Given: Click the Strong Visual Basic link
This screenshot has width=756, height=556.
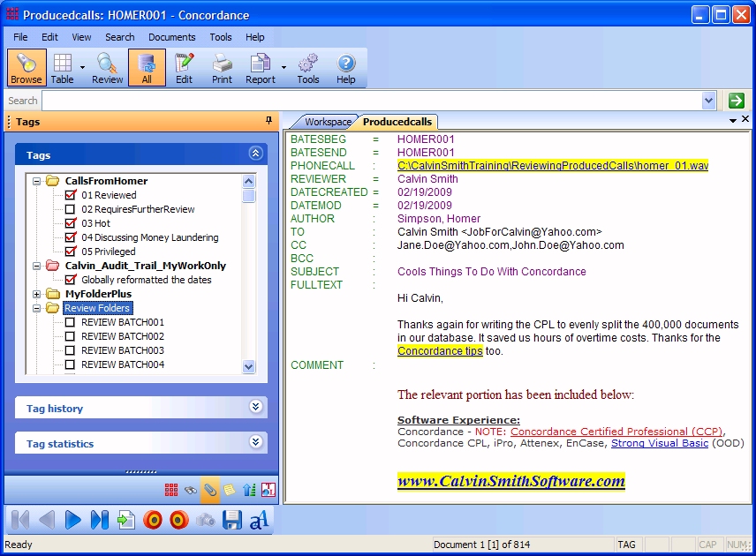Looking at the screenshot, I should [x=660, y=443].
